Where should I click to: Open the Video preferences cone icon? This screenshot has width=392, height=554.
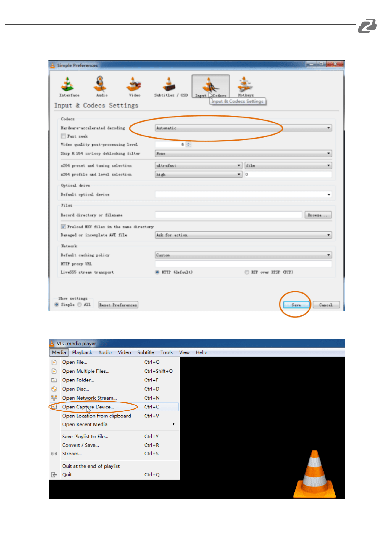click(134, 84)
